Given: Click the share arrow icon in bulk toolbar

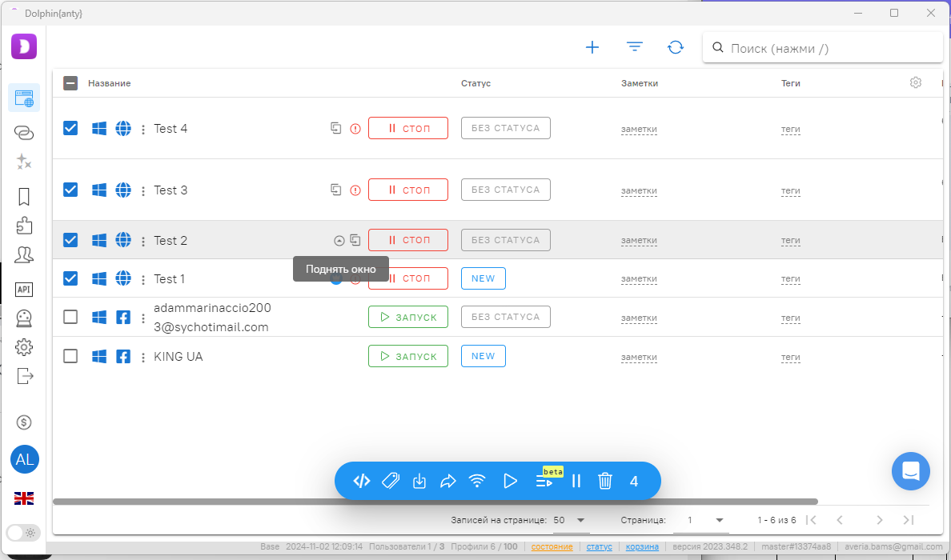Looking at the screenshot, I should click(448, 481).
